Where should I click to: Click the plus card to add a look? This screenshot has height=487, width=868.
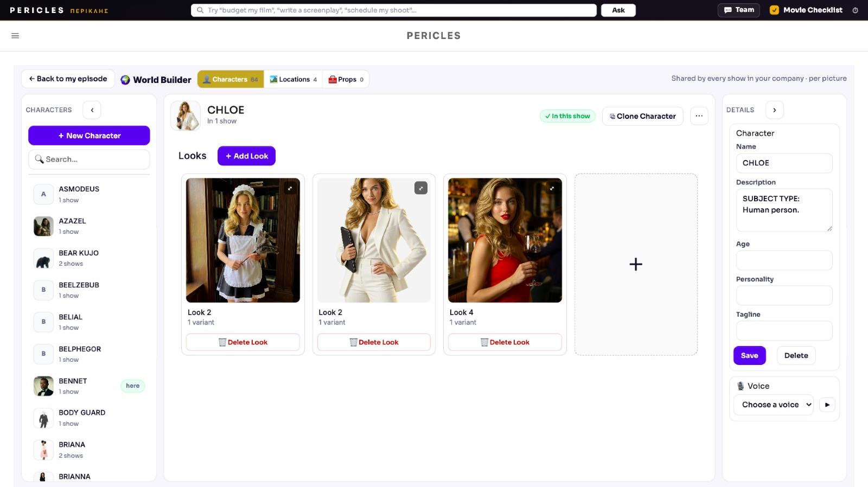tap(636, 264)
